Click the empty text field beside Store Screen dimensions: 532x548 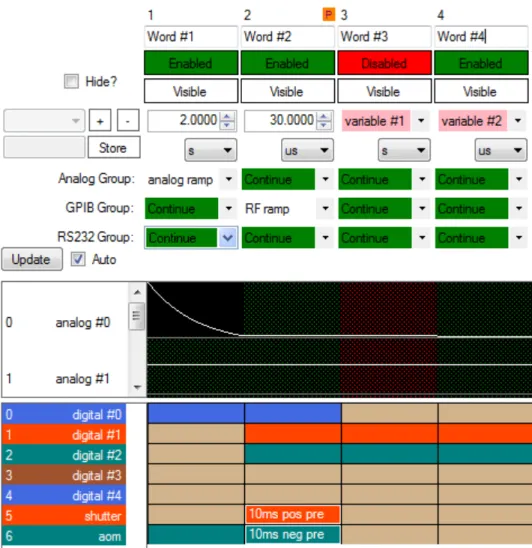click(44, 147)
